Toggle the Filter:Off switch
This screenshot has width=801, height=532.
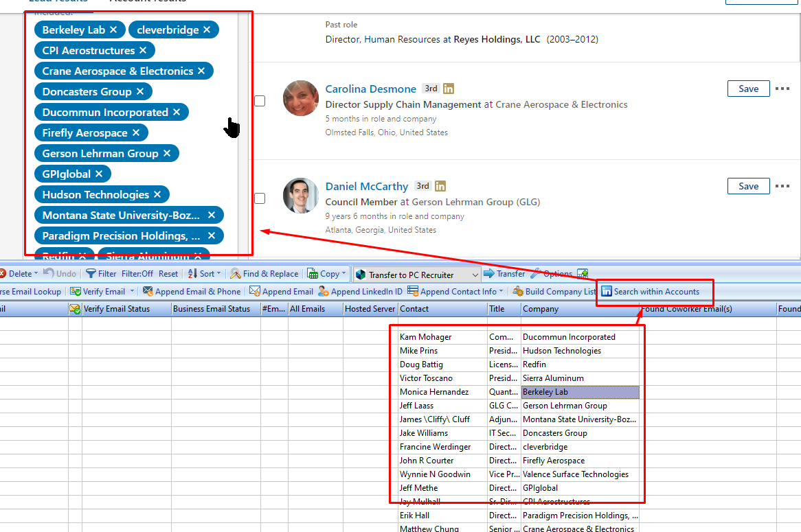coord(137,274)
